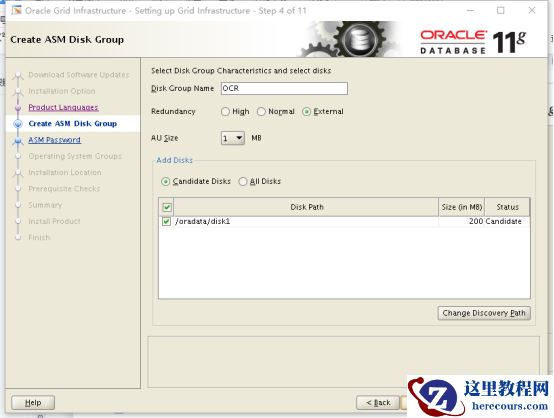Screen dimensions: 554x418
Task: Sort by Size (in MB) column header
Action: point(461,207)
